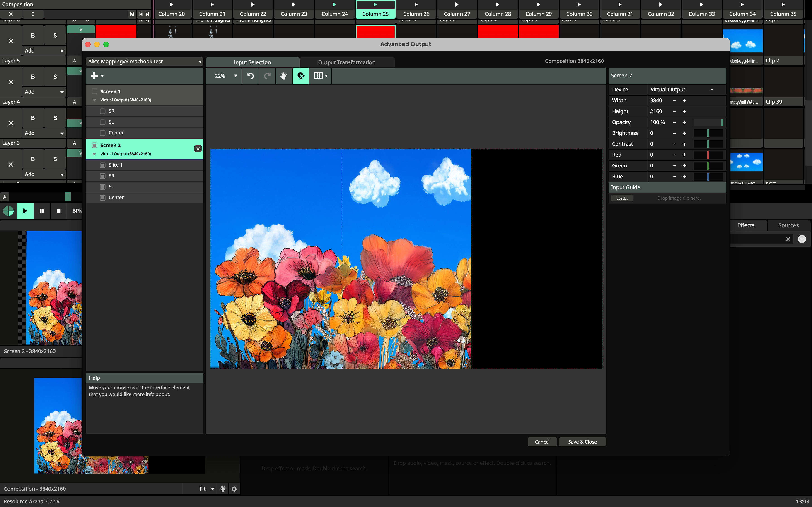Image resolution: width=812 pixels, height=507 pixels.
Task: Switch to the Output Transformation tab
Action: 347,62
